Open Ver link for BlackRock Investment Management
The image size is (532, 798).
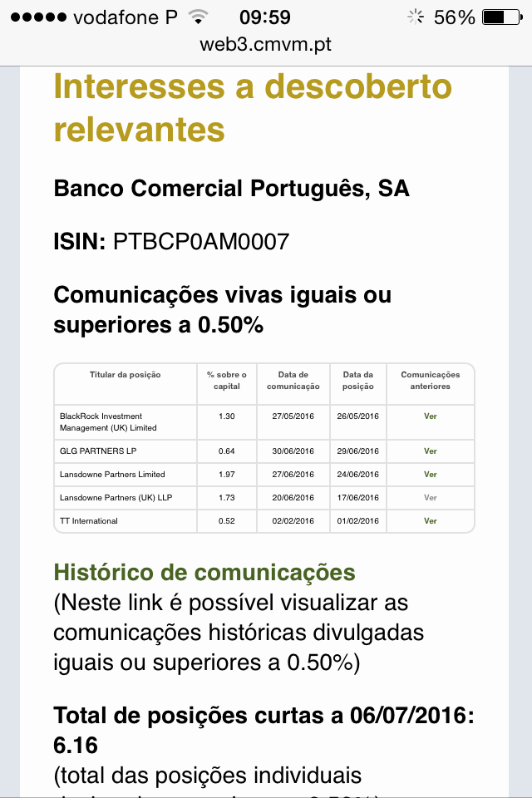(430, 416)
